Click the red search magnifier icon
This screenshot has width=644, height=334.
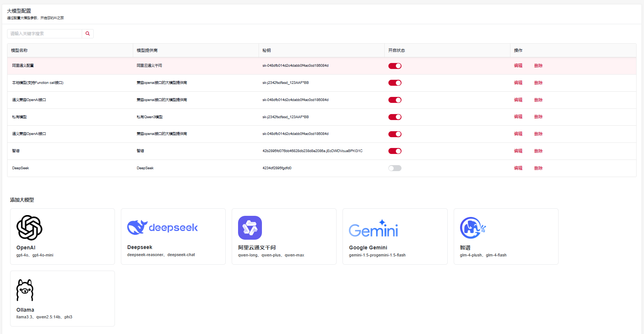88,34
